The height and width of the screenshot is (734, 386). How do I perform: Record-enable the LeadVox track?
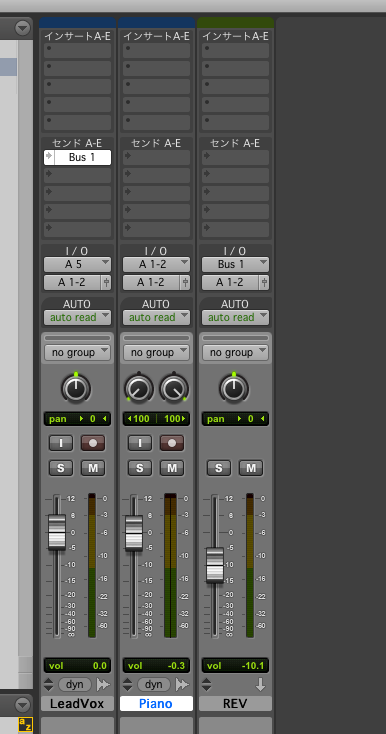tap(93, 443)
